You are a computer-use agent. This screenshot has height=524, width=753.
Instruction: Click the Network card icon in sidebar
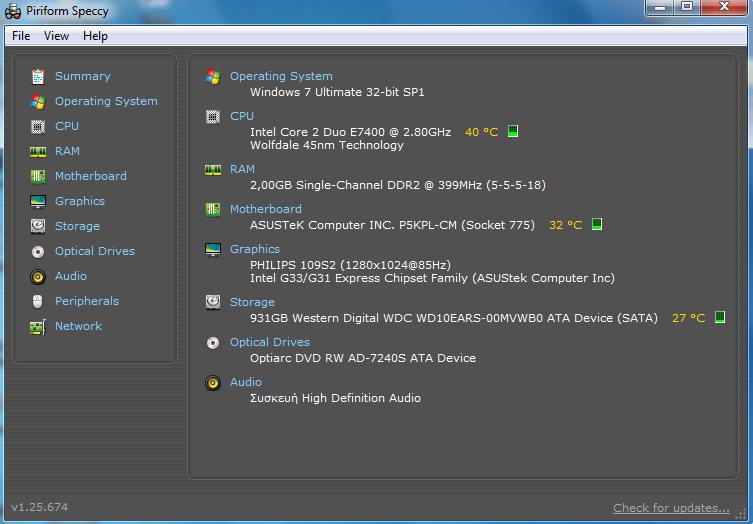[38, 327]
